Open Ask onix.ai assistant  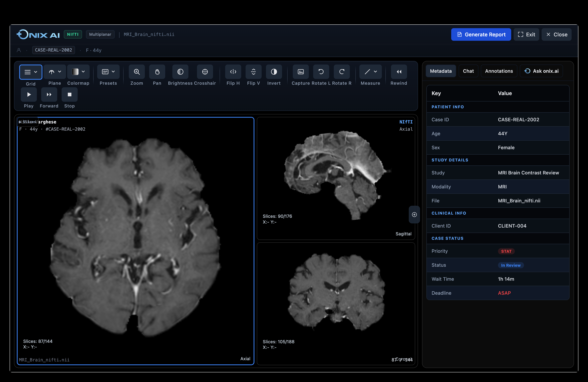pos(541,71)
